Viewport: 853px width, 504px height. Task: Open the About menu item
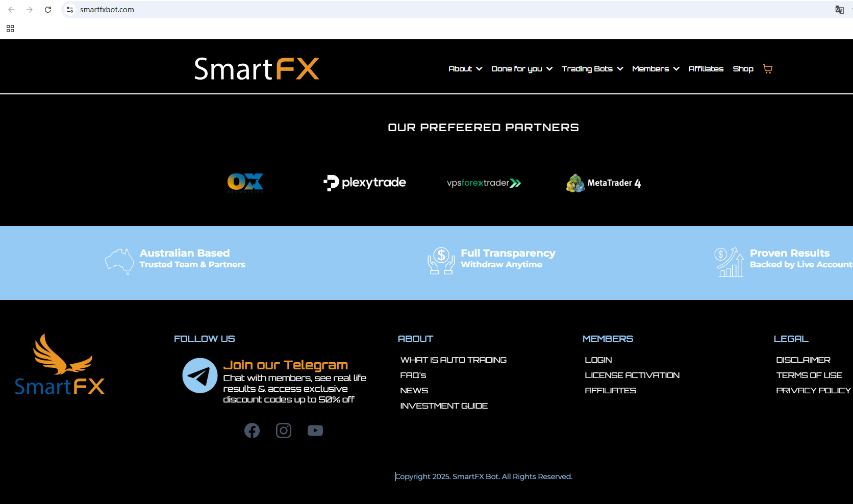pos(460,69)
